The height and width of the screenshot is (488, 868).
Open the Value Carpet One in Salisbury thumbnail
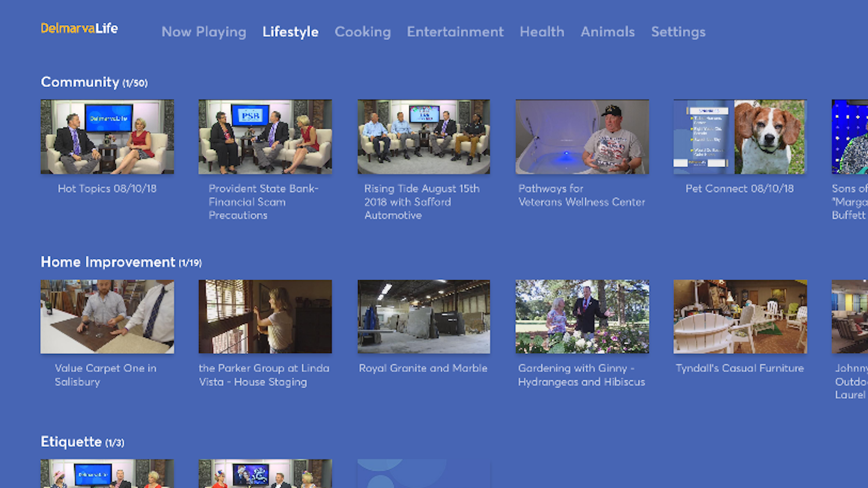(107, 317)
